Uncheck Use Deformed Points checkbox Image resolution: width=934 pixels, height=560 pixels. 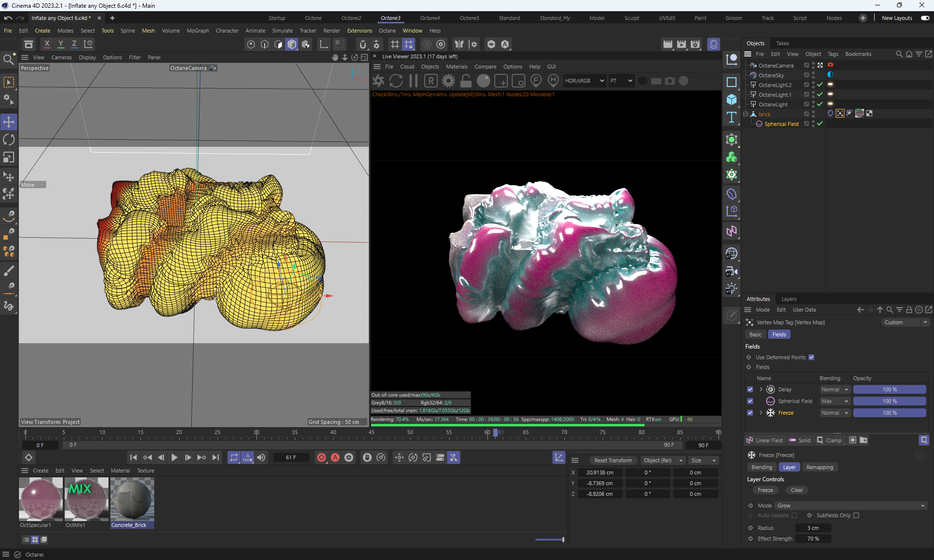tap(811, 357)
